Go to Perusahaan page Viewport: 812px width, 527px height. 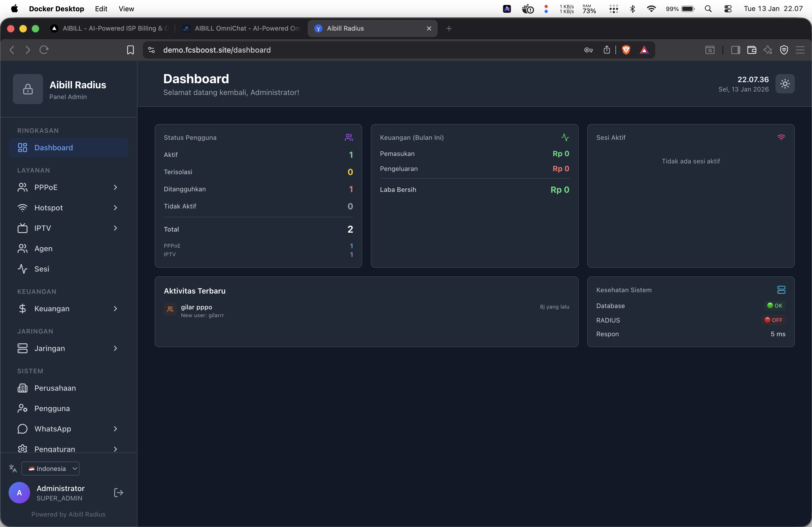[55, 388]
